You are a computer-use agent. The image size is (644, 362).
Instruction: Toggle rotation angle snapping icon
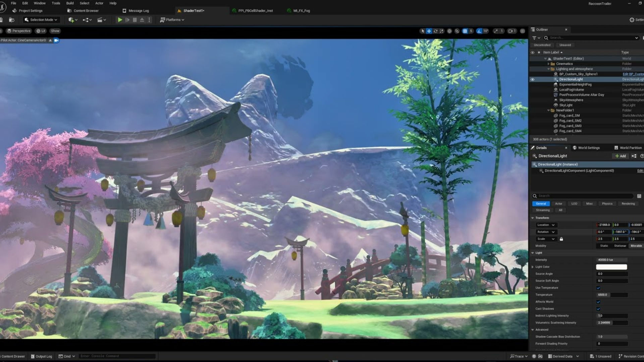(479, 31)
